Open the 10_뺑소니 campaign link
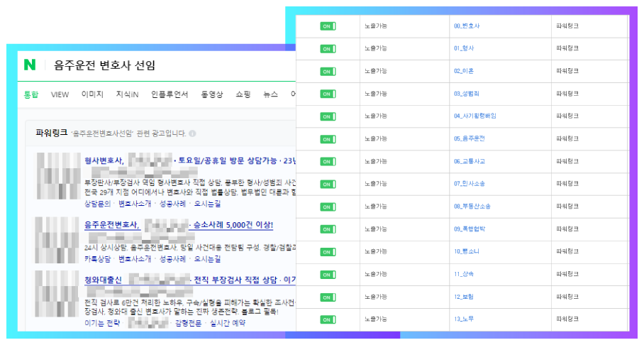The width and height of the screenshot is (644, 345). [466, 251]
